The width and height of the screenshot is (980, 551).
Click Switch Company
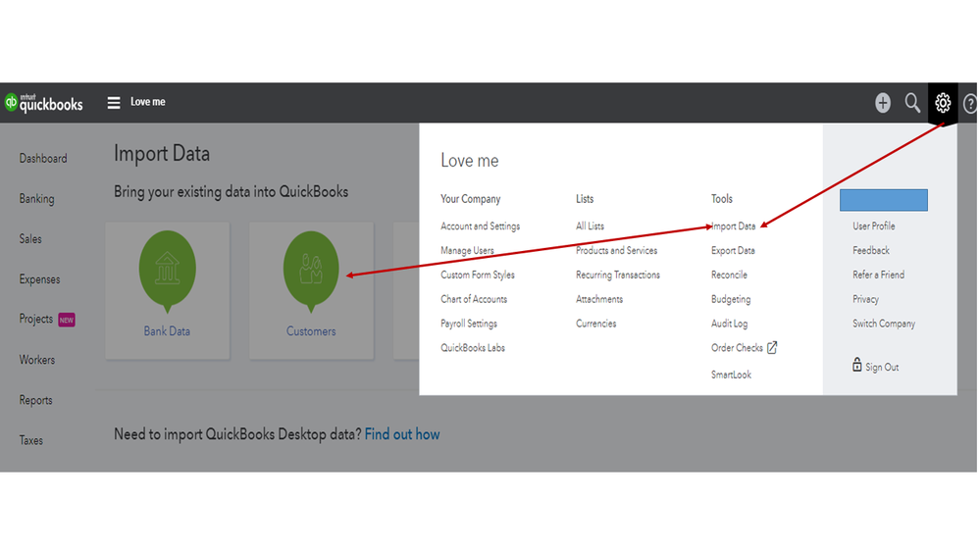coord(884,324)
